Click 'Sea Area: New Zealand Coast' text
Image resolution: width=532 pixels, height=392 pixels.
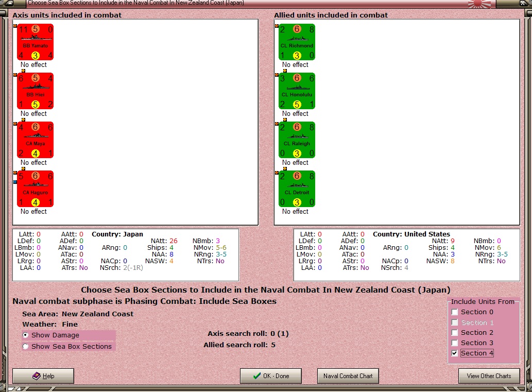tap(78, 314)
